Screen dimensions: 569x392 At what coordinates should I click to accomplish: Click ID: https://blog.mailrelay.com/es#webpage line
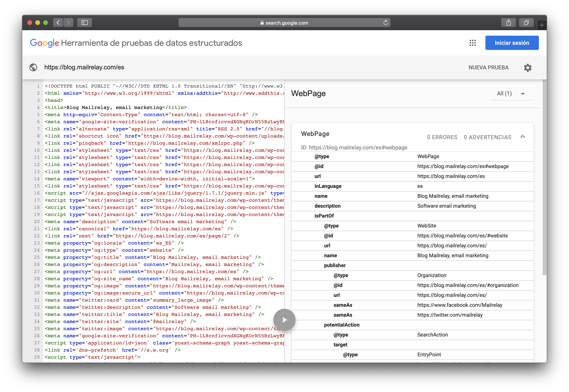tap(354, 147)
